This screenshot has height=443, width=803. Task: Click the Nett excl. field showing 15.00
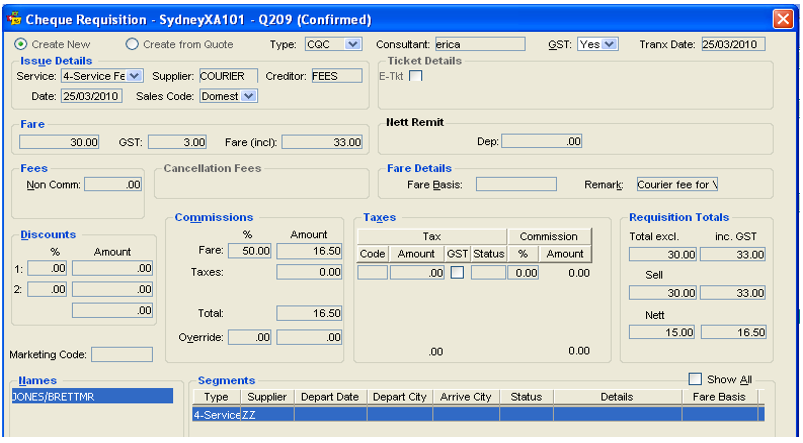click(x=662, y=332)
